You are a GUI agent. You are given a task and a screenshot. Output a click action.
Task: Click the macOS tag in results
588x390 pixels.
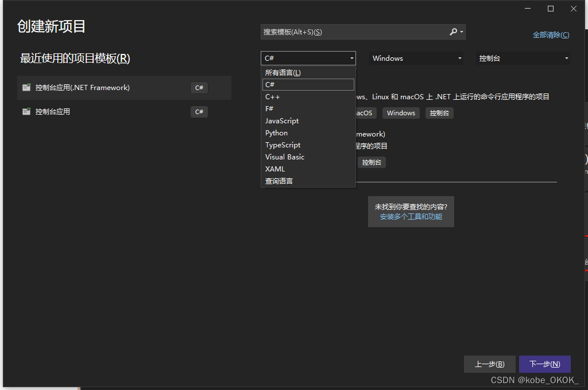(x=366, y=113)
